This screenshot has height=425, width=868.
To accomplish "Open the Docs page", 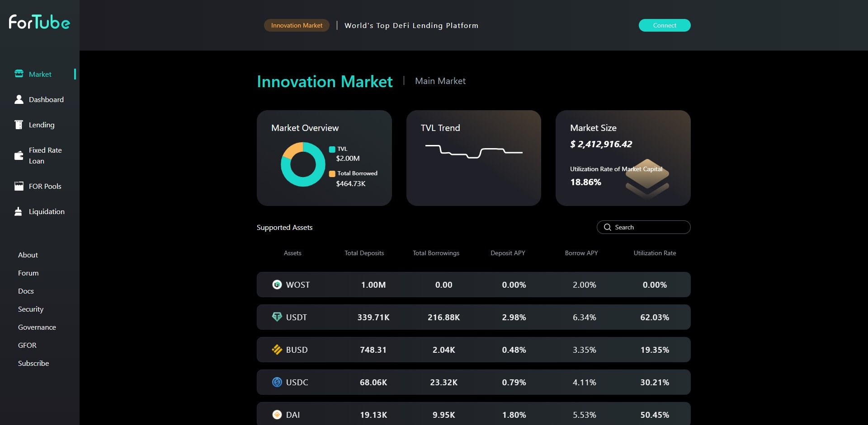I will (26, 291).
